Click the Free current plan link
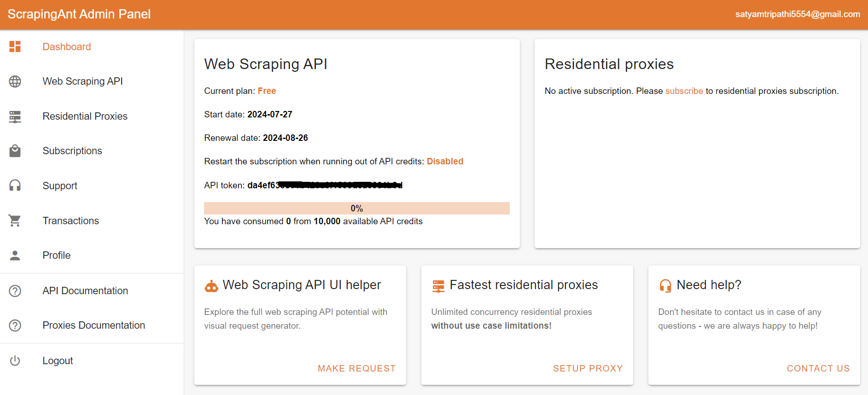Screen dimensions: 868x395 pos(267,91)
